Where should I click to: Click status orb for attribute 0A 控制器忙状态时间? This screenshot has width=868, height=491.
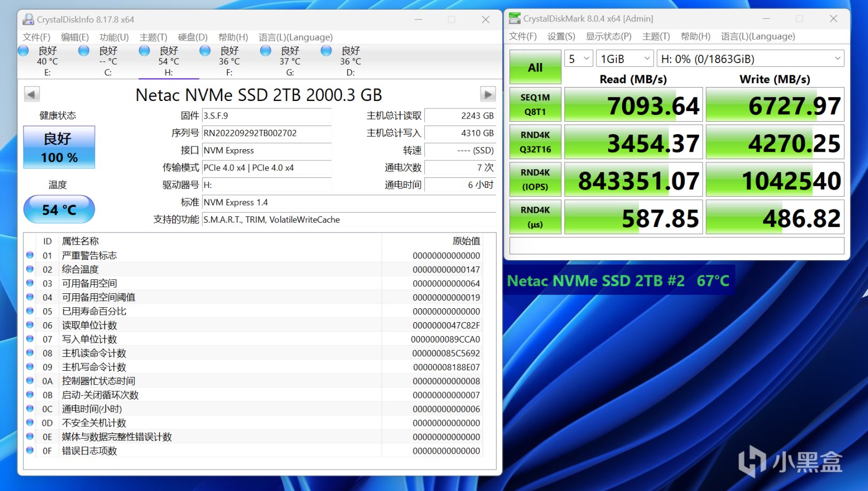(x=30, y=380)
